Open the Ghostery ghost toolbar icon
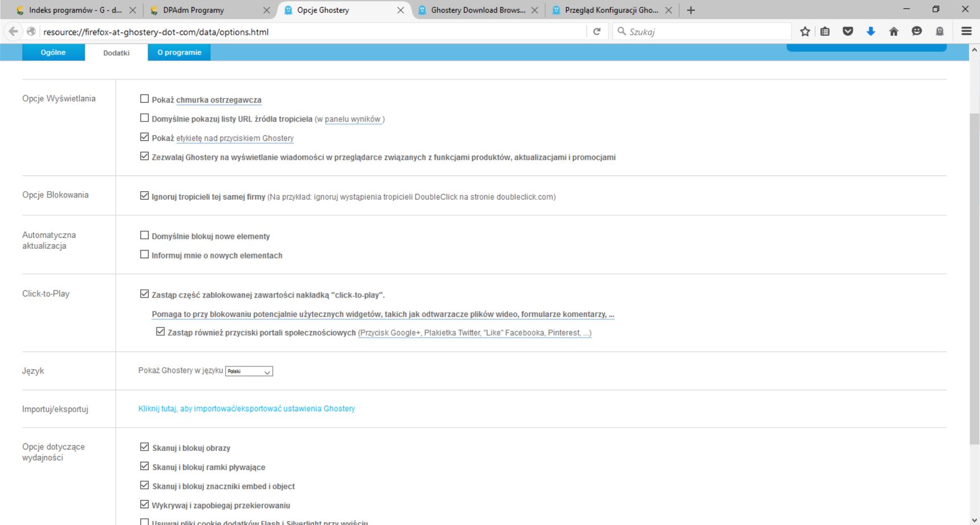The height and width of the screenshot is (525, 980). (x=940, y=31)
